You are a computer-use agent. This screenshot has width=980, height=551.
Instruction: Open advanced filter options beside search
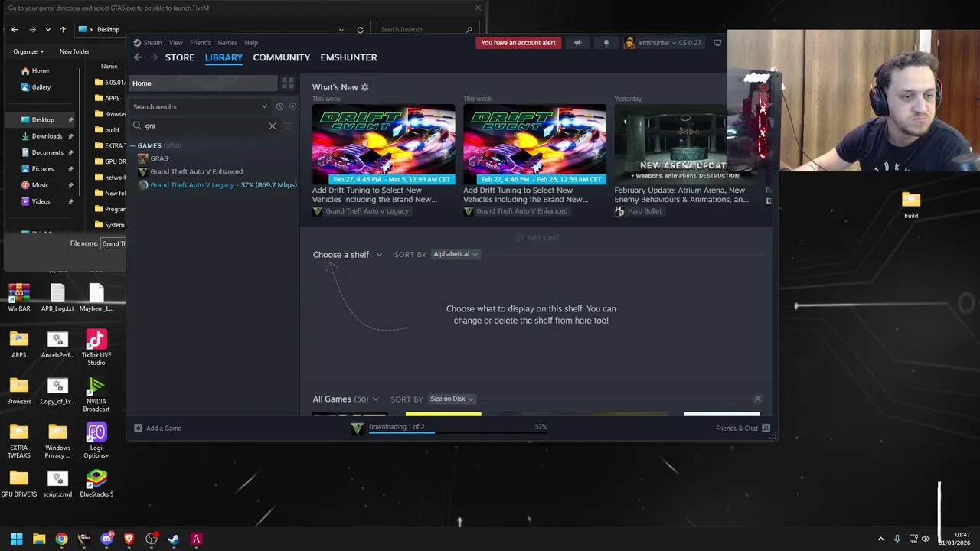click(288, 126)
